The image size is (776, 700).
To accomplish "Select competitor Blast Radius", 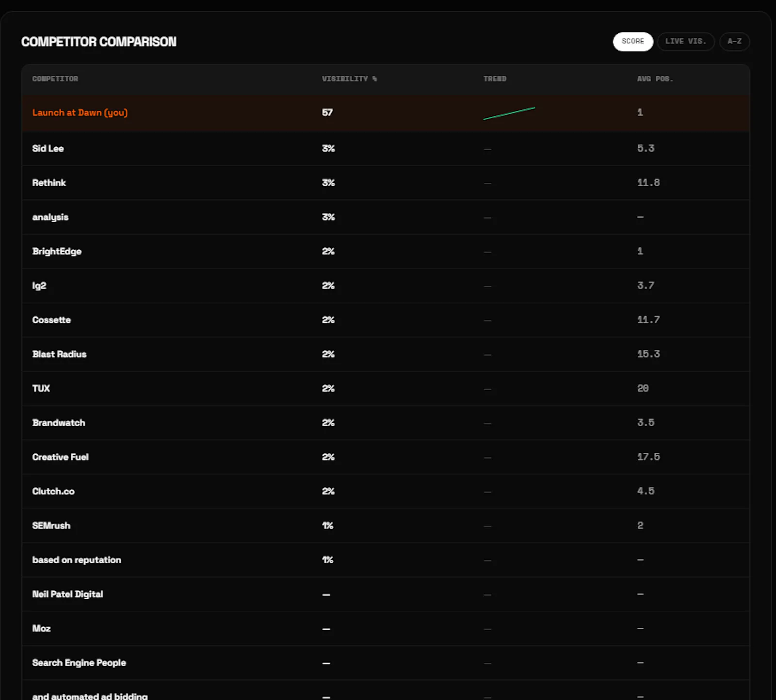I will (x=59, y=354).
